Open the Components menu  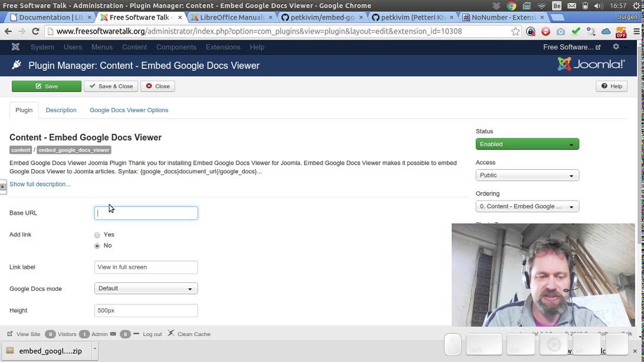[x=176, y=47]
